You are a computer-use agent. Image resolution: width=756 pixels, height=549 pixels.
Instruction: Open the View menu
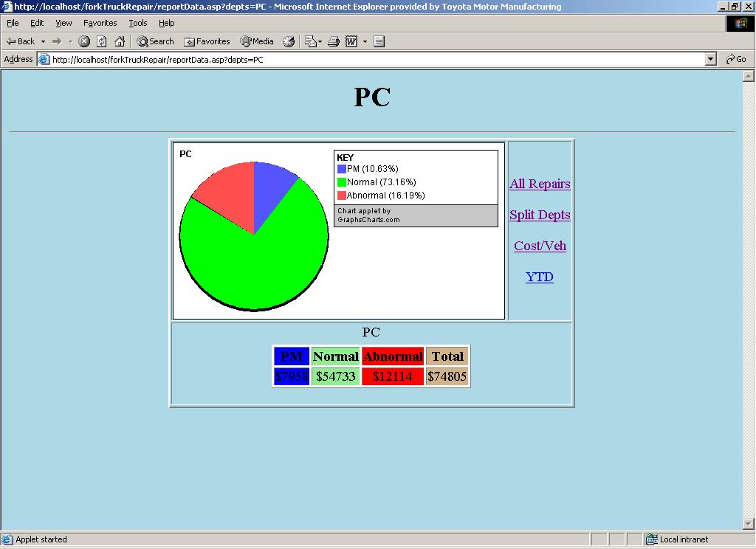point(63,23)
